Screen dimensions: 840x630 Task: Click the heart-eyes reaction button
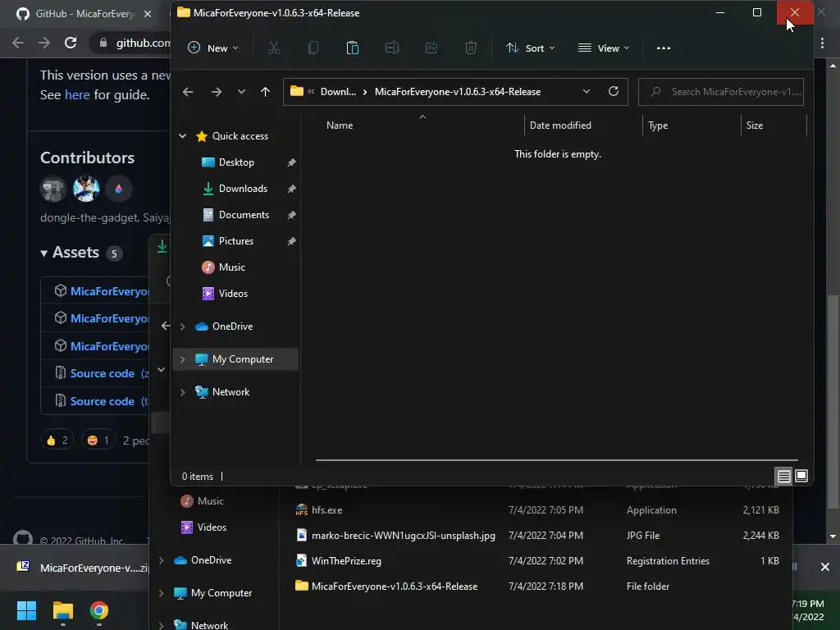coord(98,441)
